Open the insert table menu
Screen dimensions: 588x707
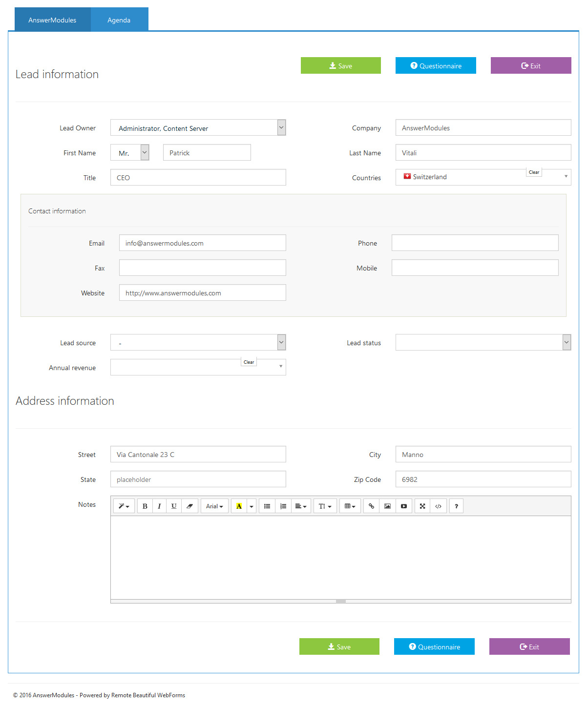pos(350,506)
